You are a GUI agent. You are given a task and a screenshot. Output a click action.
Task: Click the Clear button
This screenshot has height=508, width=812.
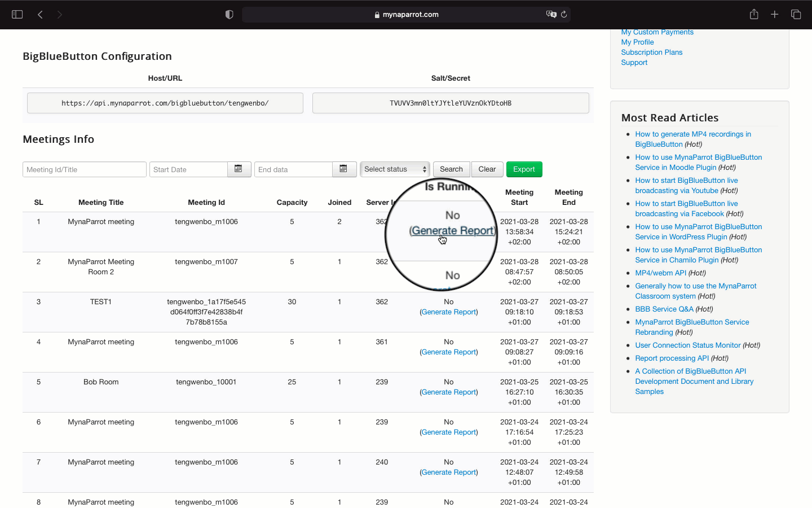pos(487,169)
